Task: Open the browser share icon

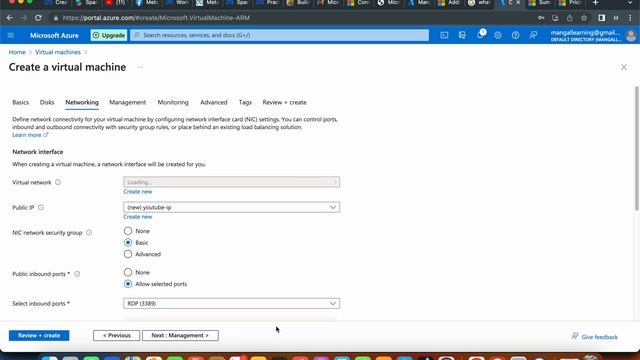Action: 569,18
